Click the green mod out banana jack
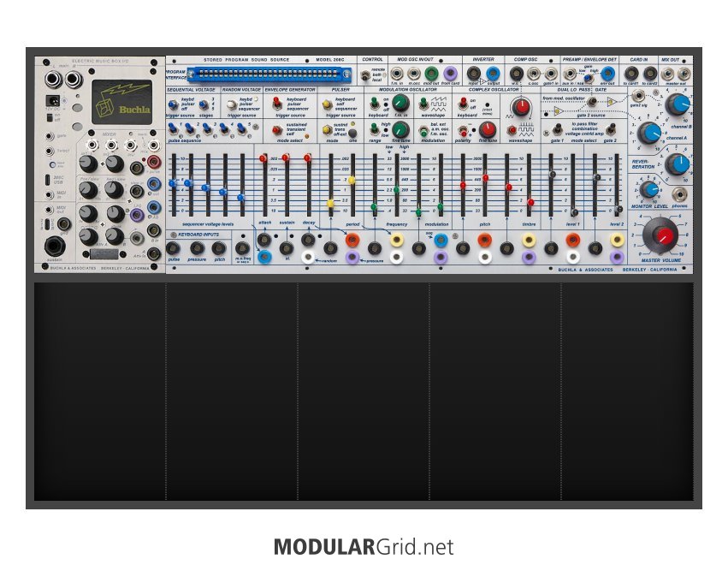This screenshot has height=565, width=728. [432, 74]
